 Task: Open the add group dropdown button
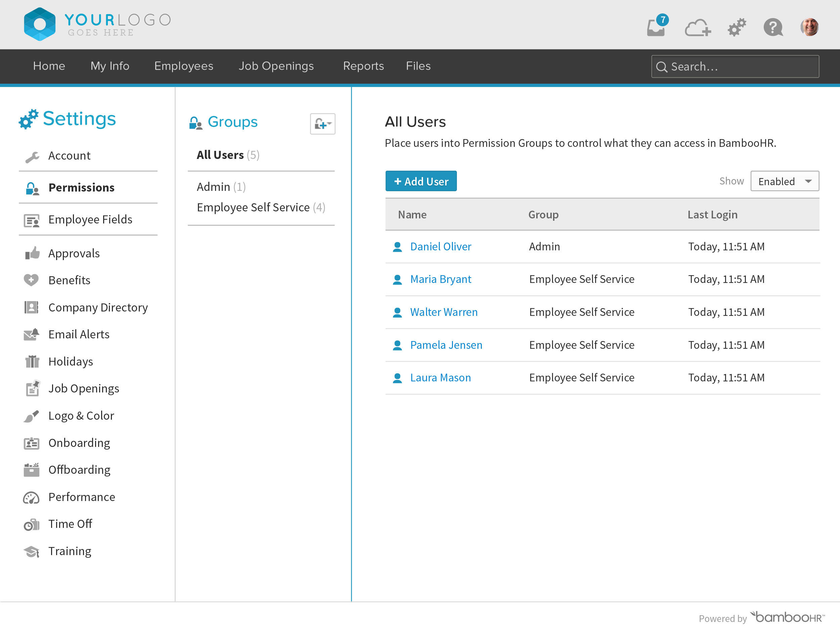(322, 124)
